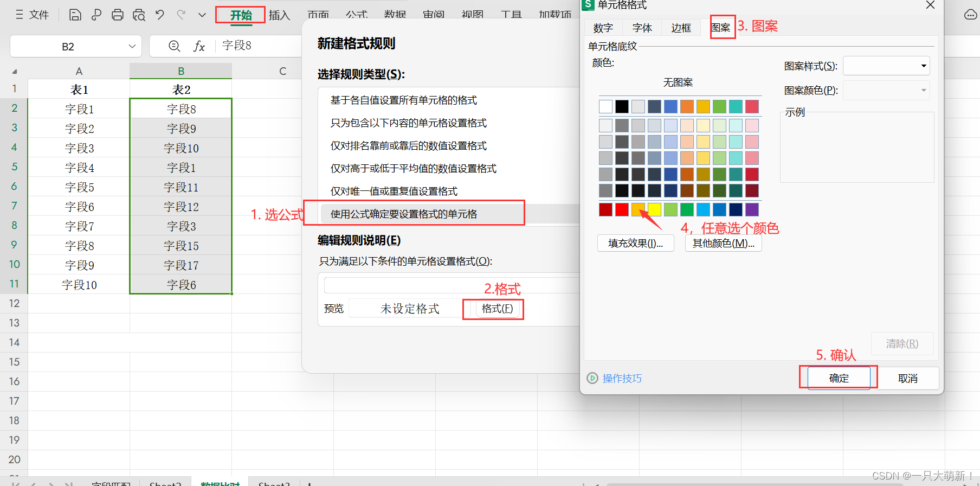Select column A header
Viewport: 980px width, 486px height.
(79, 71)
